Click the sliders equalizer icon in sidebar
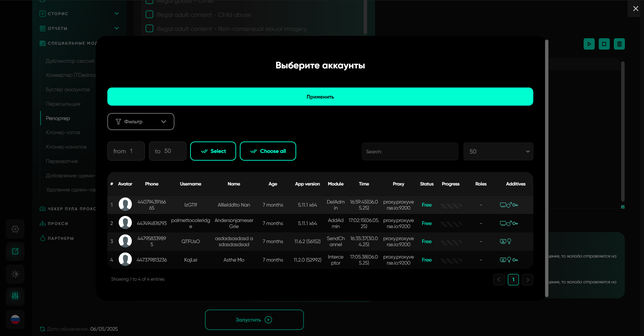The image size is (644, 336). coord(15,296)
